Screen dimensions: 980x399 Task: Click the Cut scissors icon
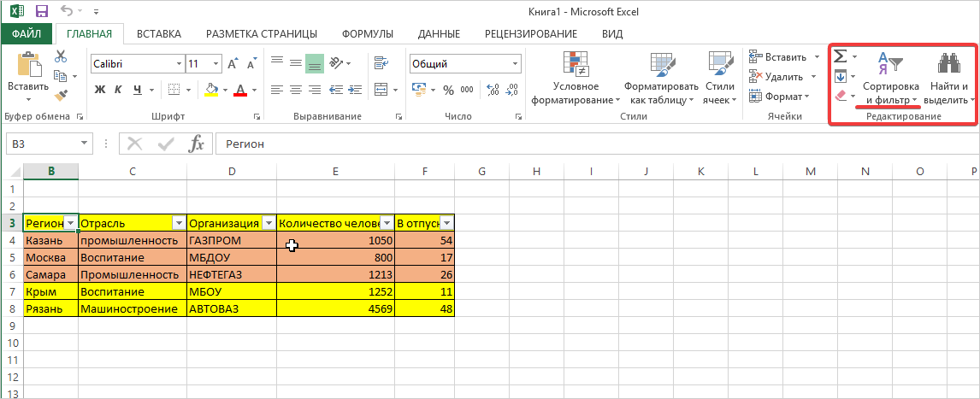click(x=61, y=56)
